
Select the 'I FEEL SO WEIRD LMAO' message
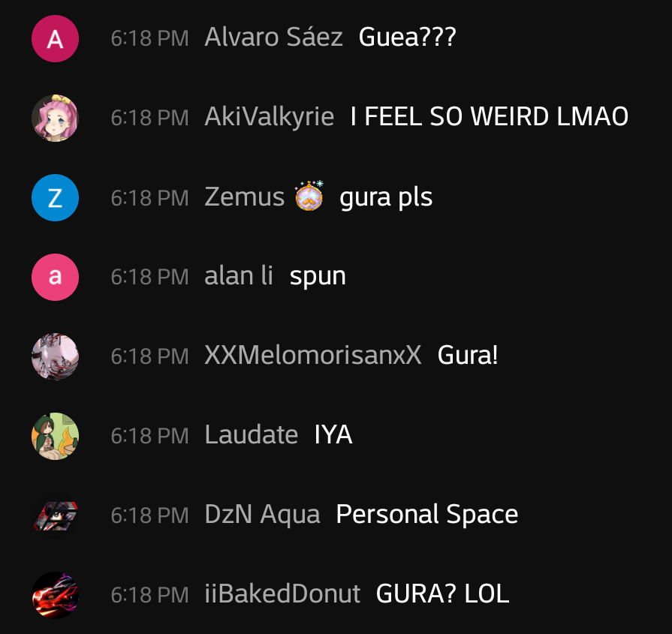click(490, 116)
